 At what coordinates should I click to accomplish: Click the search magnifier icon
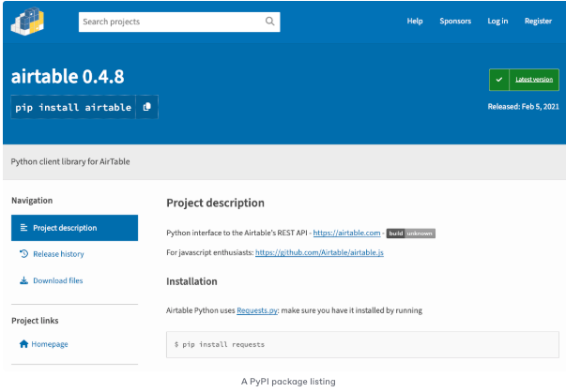point(269,22)
